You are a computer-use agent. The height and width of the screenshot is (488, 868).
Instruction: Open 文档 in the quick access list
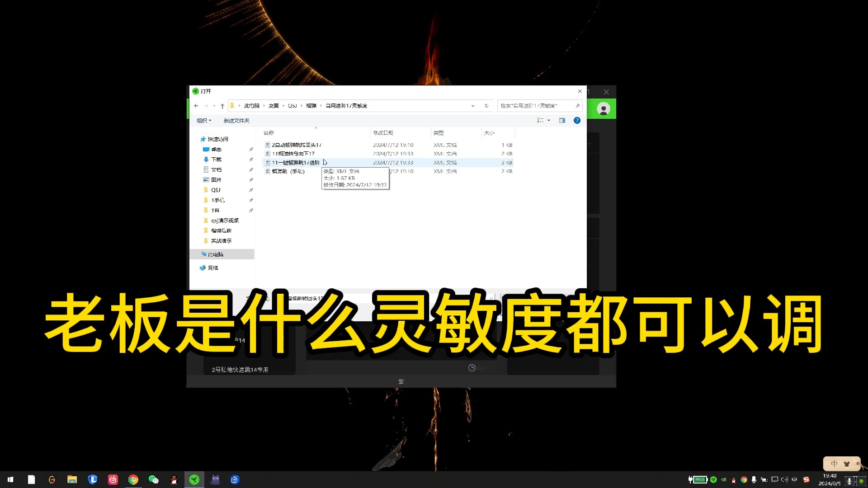(x=216, y=170)
